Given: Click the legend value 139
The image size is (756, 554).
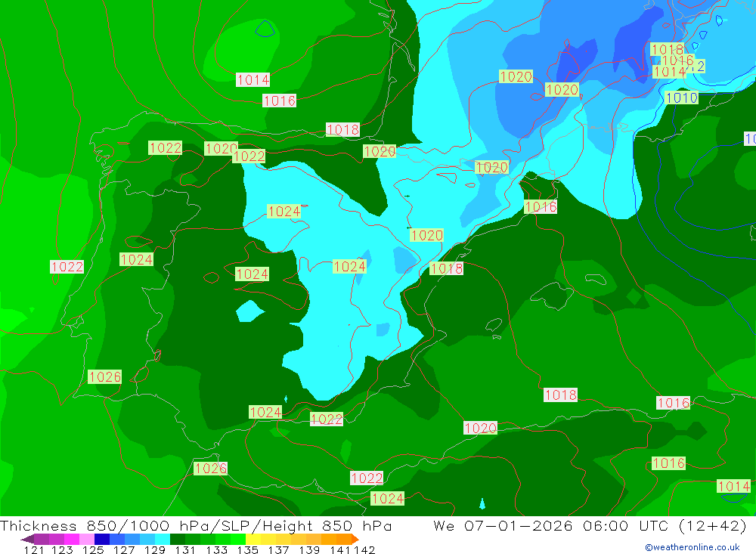Looking at the screenshot, I should pyautogui.click(x=309, y=549).
